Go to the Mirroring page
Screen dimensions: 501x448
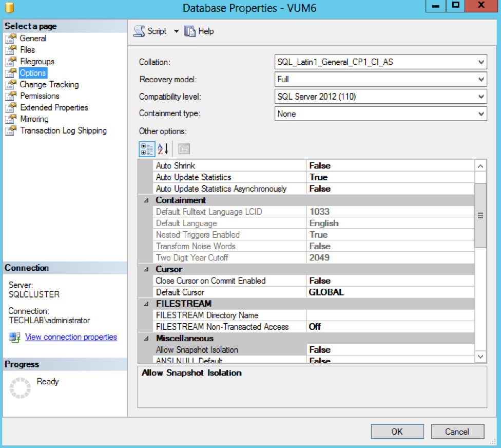click(x=34, y=119)
